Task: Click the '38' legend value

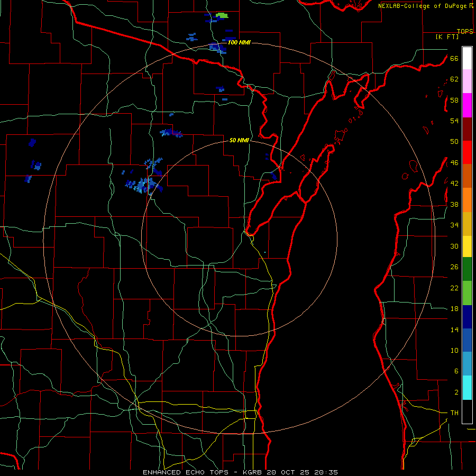Action: click(x=454, y=204)
